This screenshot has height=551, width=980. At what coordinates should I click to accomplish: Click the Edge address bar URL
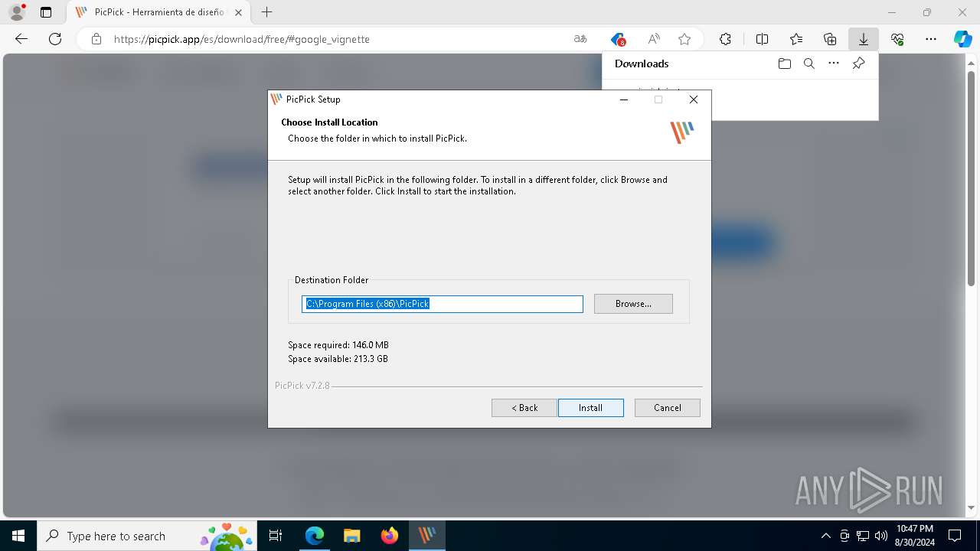pos(242,39)
